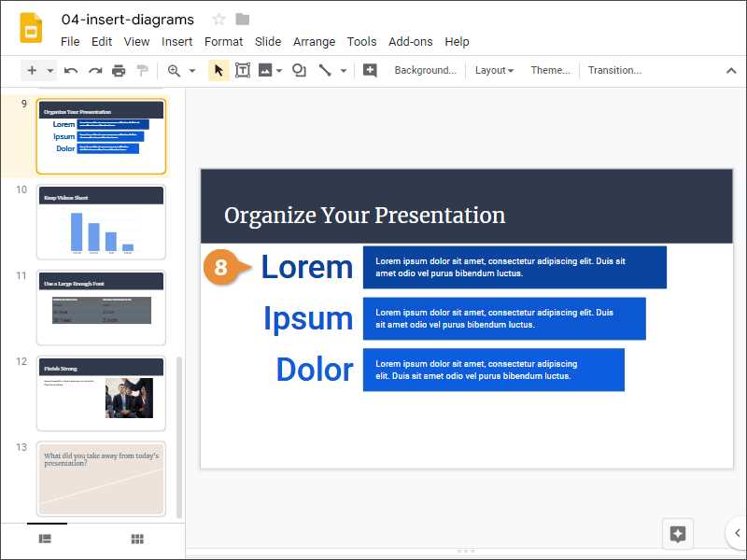The width and height of the screenshot is (747, 560).
Task: Click the Print icon
Action: pyautogui.click(x=119, y=71)
